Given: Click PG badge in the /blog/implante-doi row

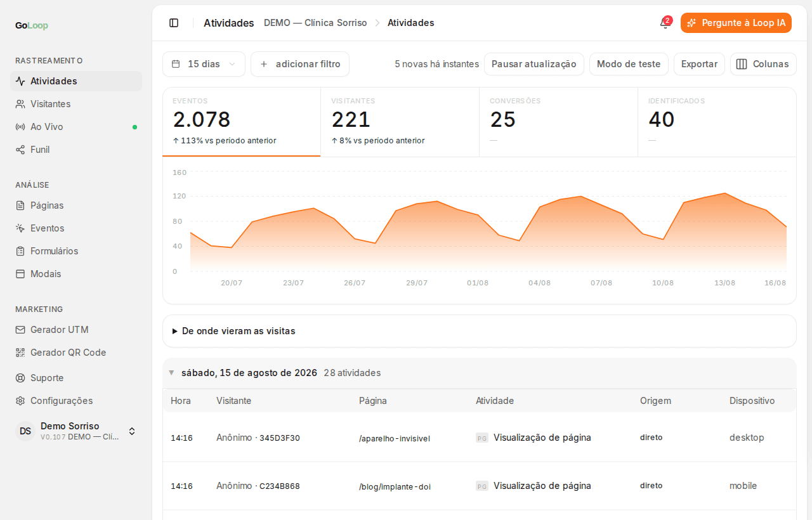Looking at the screenshot, I should pyautogui.click(x=482, y=486).
